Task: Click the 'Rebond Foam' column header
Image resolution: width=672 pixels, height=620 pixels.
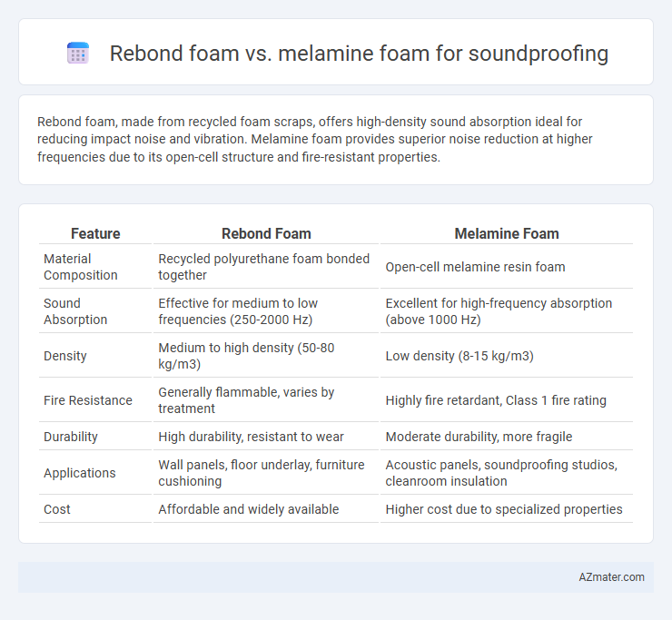Action: coord(266,233)
